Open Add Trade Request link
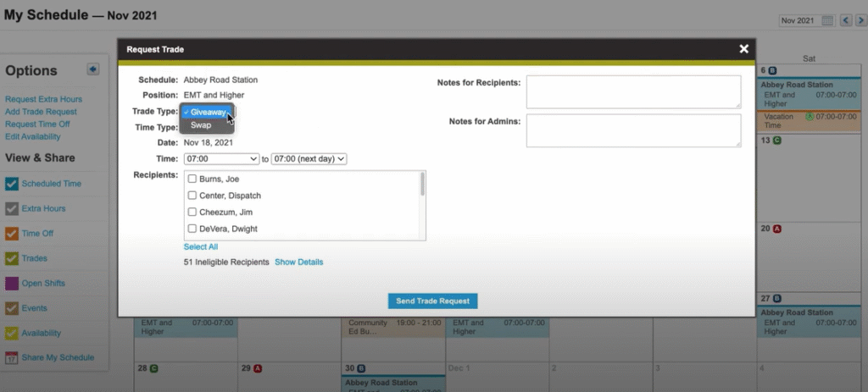868x392 pixels. [x=41, y=112]
